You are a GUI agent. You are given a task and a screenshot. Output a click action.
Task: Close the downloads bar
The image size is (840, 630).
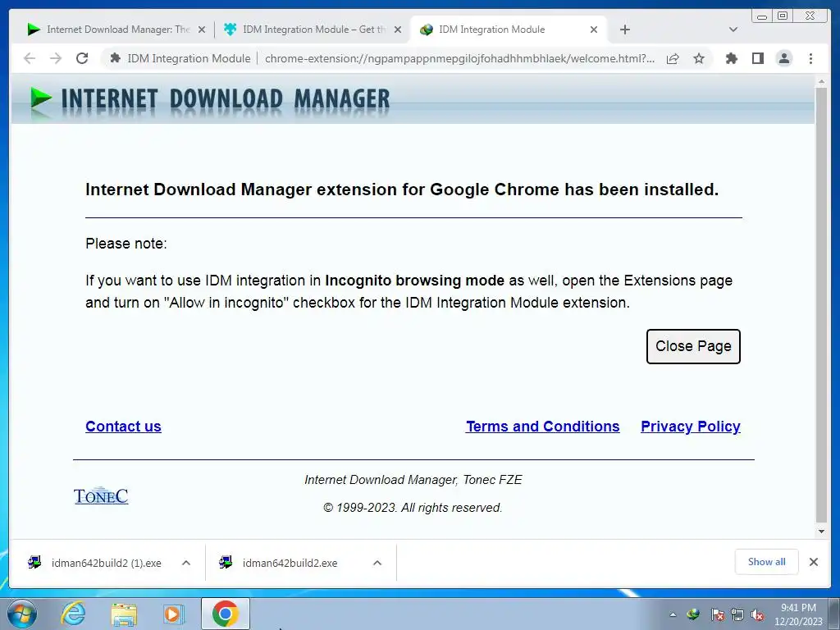tap(813, 562)
